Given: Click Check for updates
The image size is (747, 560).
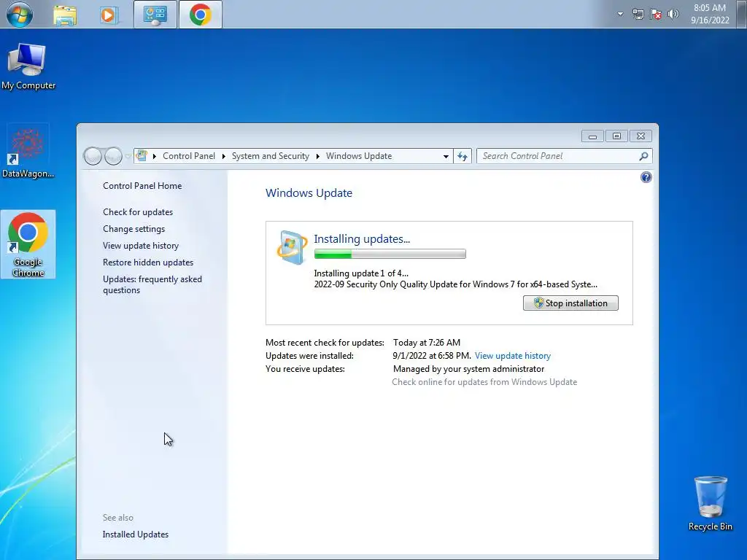Looking at the screenshot, I should [x=138, y=212].
